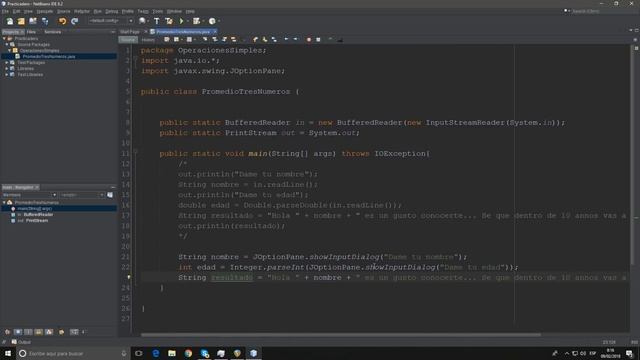Open the Tools menu

(x=158, y=11)
